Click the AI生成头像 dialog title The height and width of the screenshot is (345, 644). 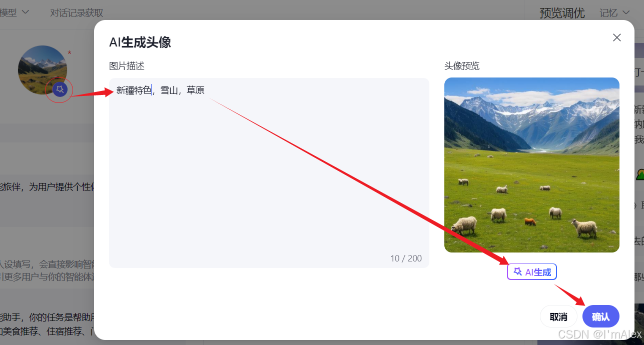click(x=140, y=42)
